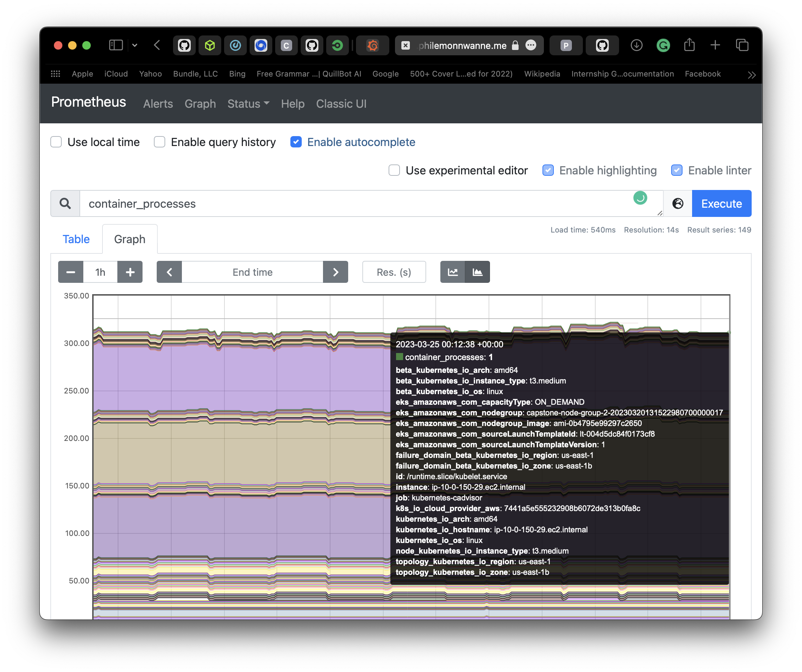Screen dimensions: 802x672
Task: Check Use experimental editor
Action: 394,170
